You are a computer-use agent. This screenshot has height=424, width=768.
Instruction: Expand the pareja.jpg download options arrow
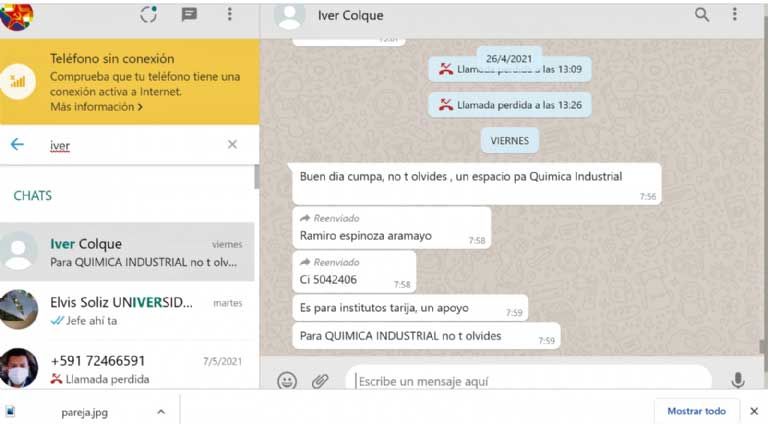[x=159, y=410]
